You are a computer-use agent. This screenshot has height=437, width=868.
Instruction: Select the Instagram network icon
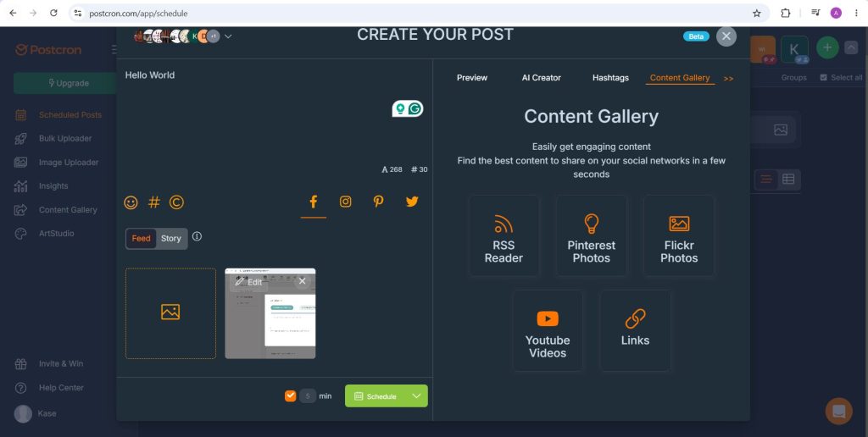point(346,202)
